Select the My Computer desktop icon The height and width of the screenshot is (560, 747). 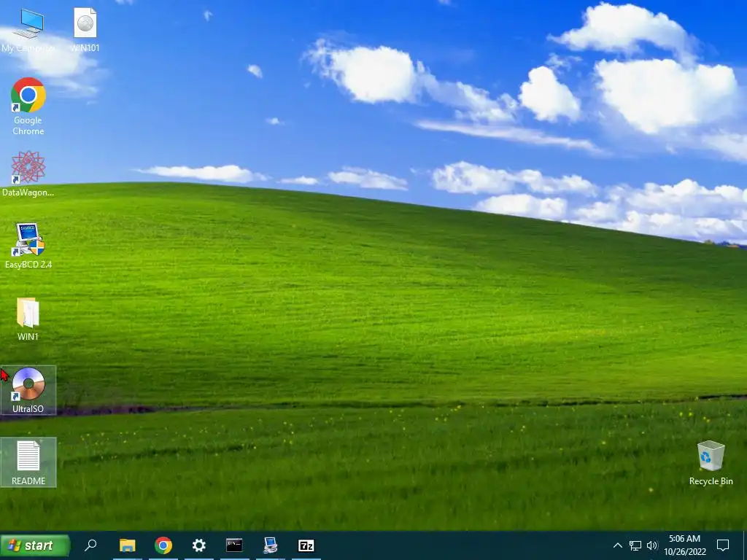click(28, 30)
